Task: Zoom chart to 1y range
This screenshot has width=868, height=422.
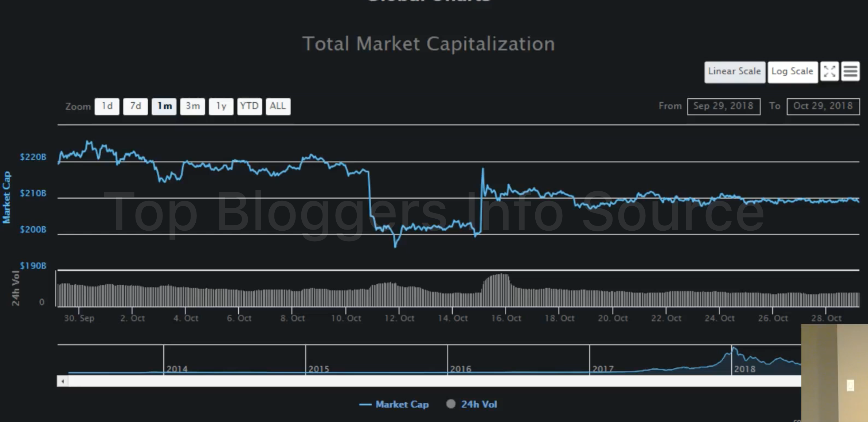Action: click(x=221, y=106)
